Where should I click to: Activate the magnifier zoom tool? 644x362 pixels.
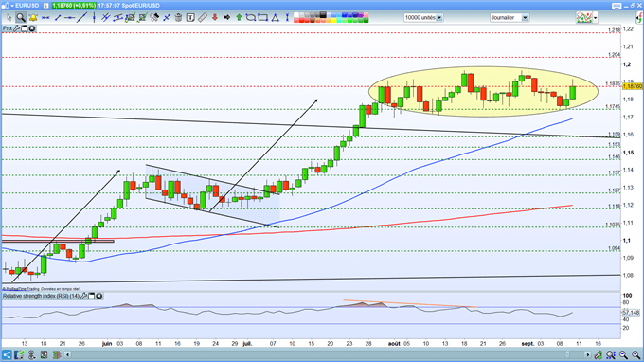coord(21,18)
